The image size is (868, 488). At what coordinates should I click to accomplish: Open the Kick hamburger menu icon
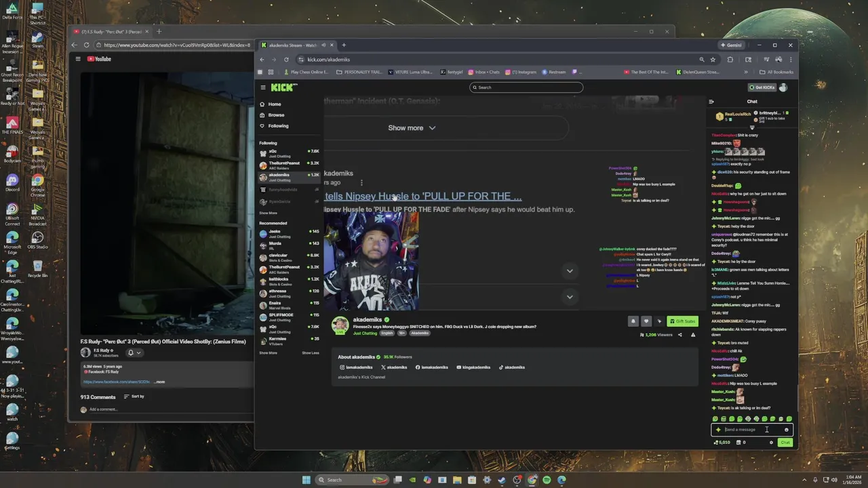263,87
